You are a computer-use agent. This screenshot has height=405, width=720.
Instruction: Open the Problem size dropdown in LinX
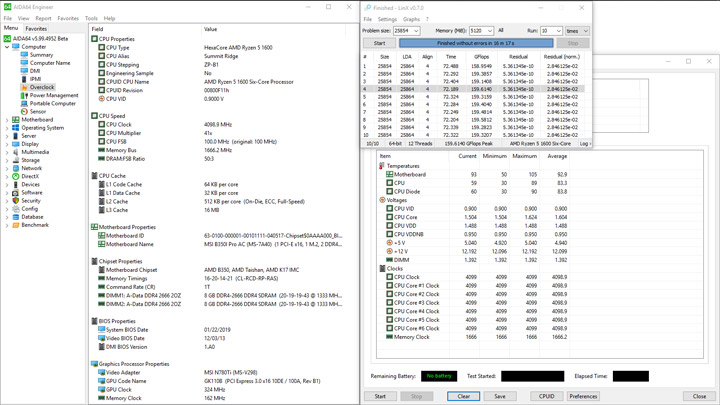point(406,31)
